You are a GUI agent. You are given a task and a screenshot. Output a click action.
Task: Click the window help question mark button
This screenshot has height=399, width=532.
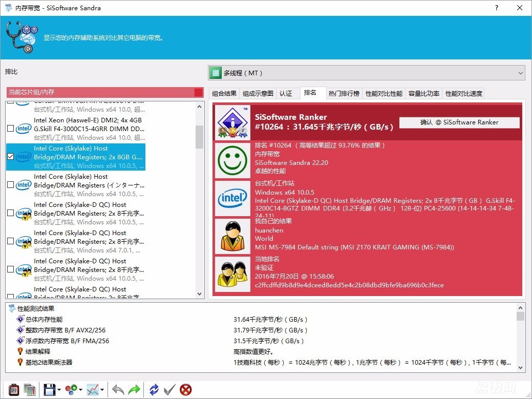tap(497, 8)
